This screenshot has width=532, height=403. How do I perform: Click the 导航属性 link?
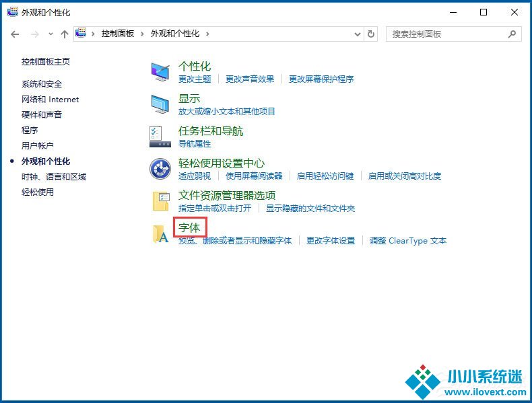195,144
